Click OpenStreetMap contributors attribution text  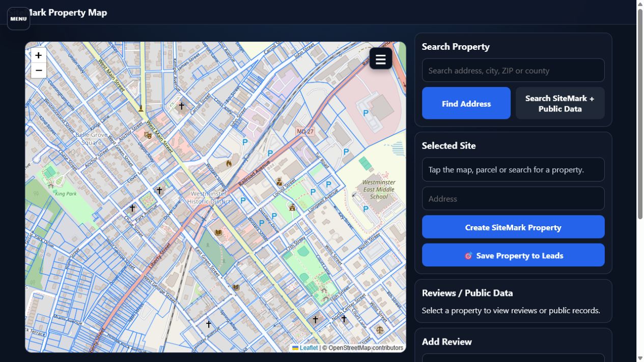click(363, 348)
